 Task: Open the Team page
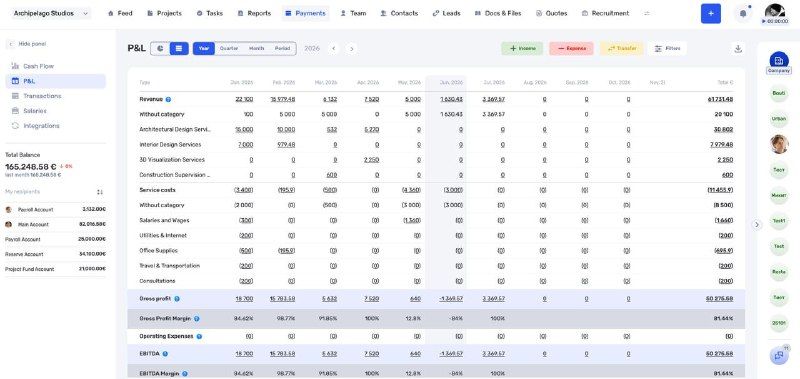coord(353,13)
